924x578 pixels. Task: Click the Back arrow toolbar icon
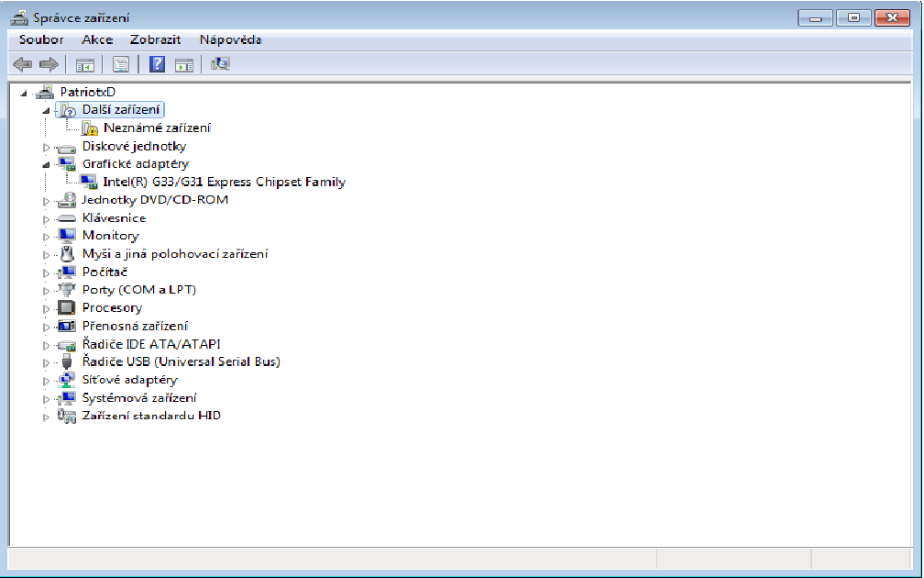coord(22,64)
